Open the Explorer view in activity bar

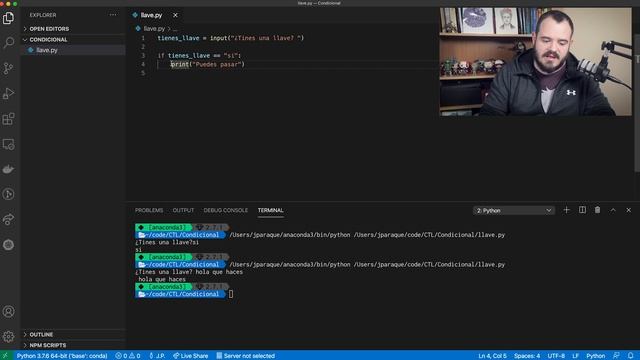click(x=8, y=18)
